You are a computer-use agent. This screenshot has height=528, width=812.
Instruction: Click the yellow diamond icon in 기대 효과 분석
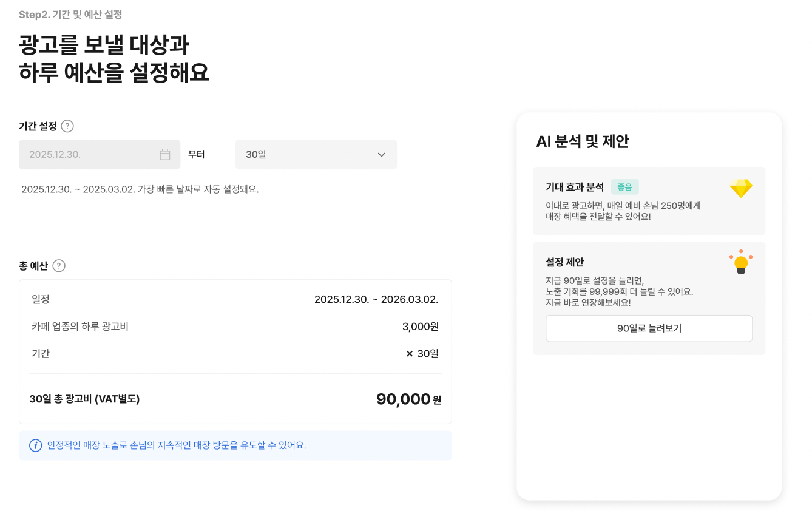point(740,188)
